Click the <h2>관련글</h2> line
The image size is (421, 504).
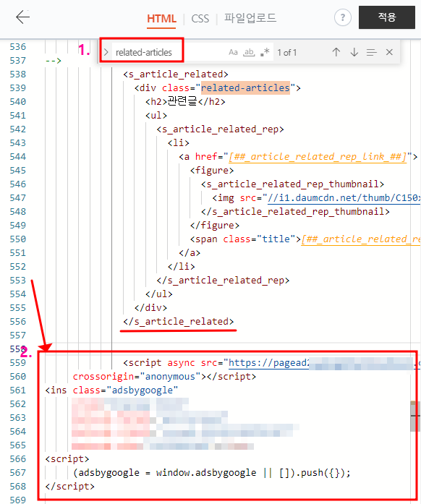coord(185,101)
